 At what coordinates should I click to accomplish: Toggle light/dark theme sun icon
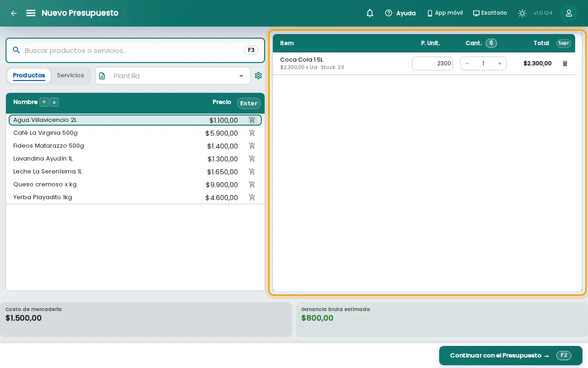[522, 13]
